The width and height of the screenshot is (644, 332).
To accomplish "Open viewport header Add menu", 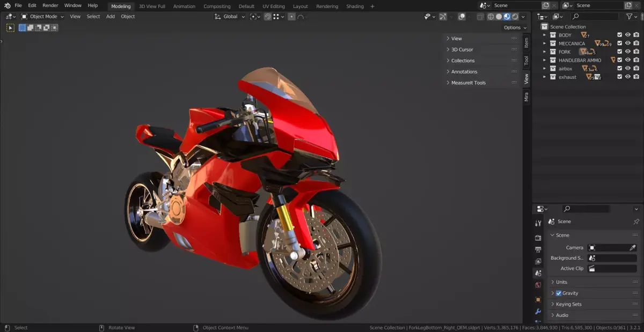I will point(111,17).
